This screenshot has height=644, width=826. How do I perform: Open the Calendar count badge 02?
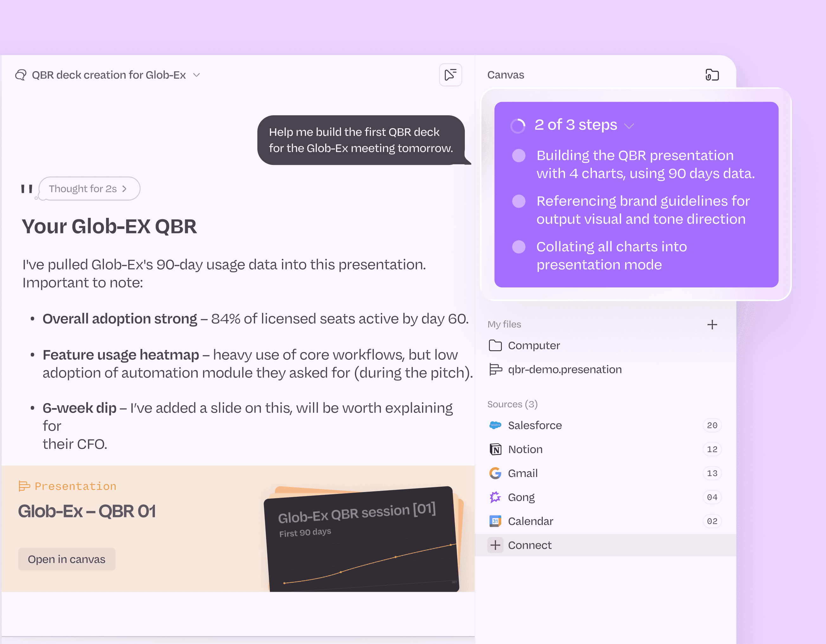coord(712,521)
